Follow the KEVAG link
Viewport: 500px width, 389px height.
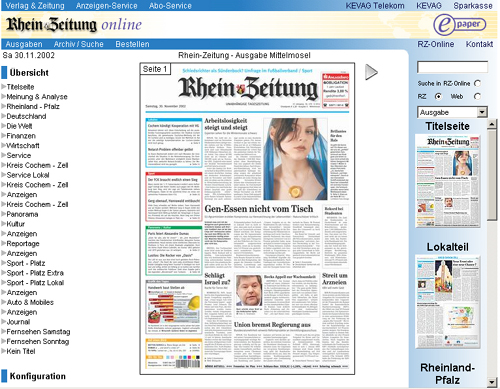(429, 6)
